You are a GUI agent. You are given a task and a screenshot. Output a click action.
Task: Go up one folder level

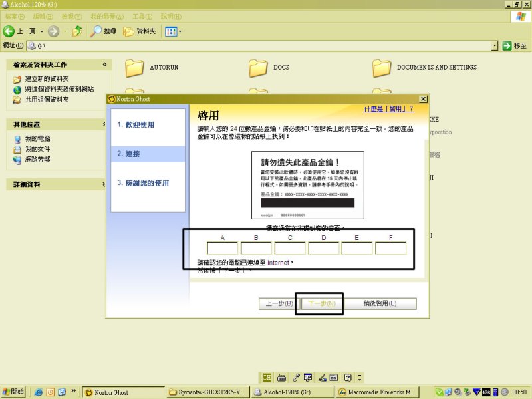[77, 31]
